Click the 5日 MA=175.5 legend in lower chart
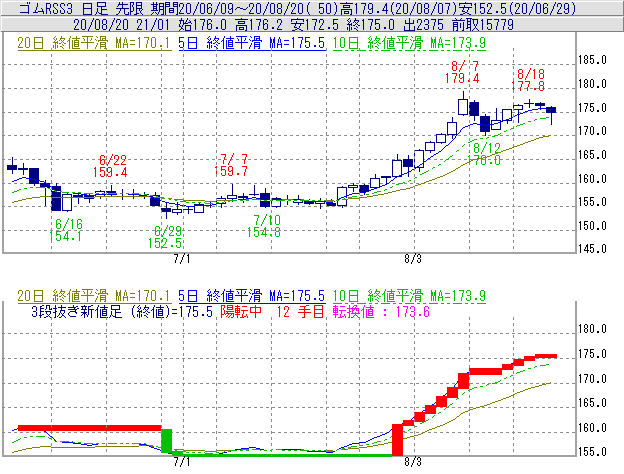 252,296
